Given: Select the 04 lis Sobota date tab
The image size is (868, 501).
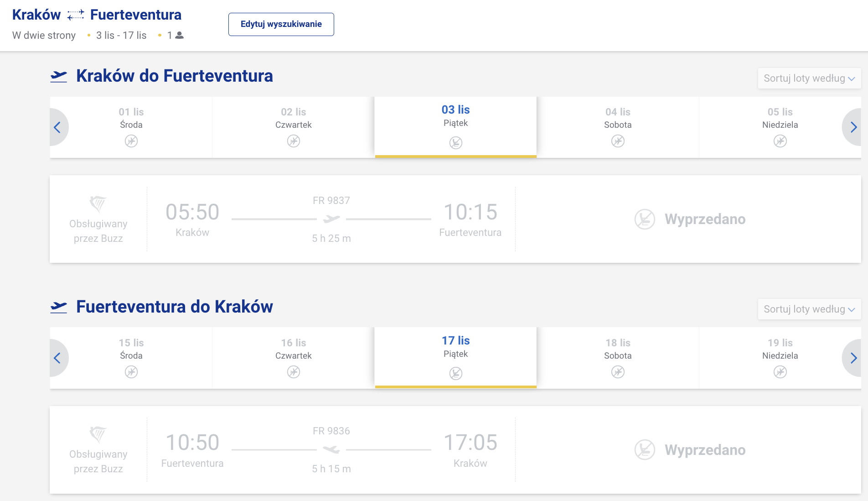Looking at the screenshot, I should tap(618, 127).
